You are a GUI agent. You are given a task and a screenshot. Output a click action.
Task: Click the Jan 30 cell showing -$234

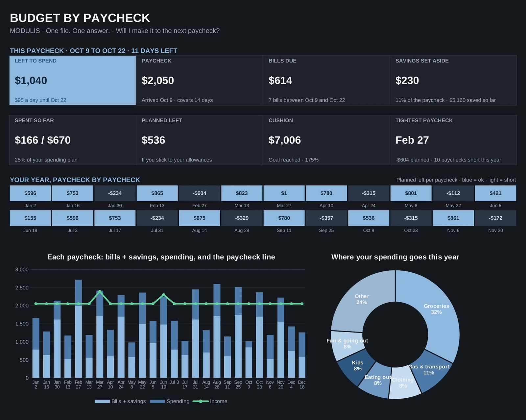pyautogui.click(x=115, y=193)
